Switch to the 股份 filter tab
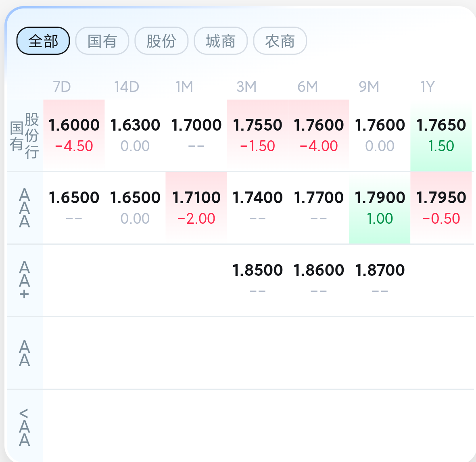Image resolution: width=476 pixels, height=462 pixels. click(161, 41)
